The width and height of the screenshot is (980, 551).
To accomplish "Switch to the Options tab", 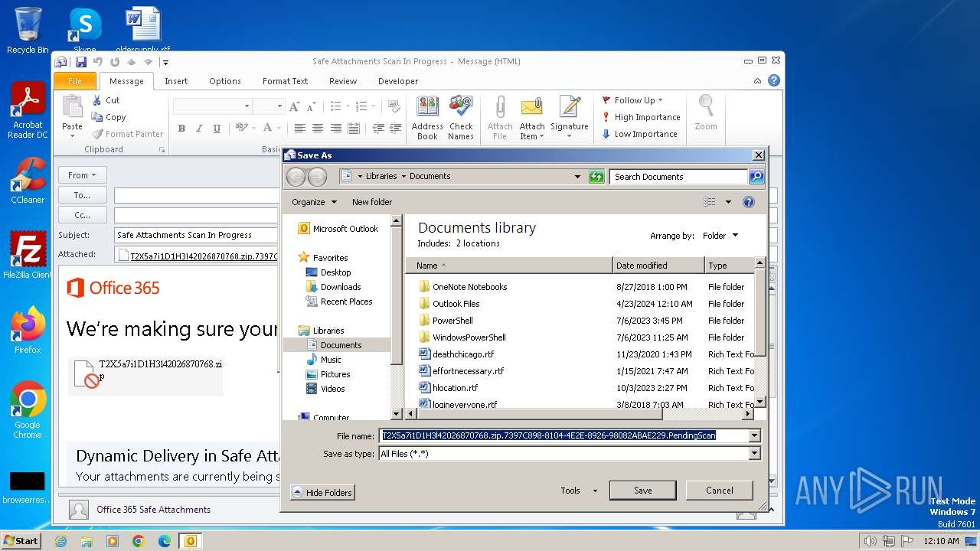I will (x=225, y=81).
